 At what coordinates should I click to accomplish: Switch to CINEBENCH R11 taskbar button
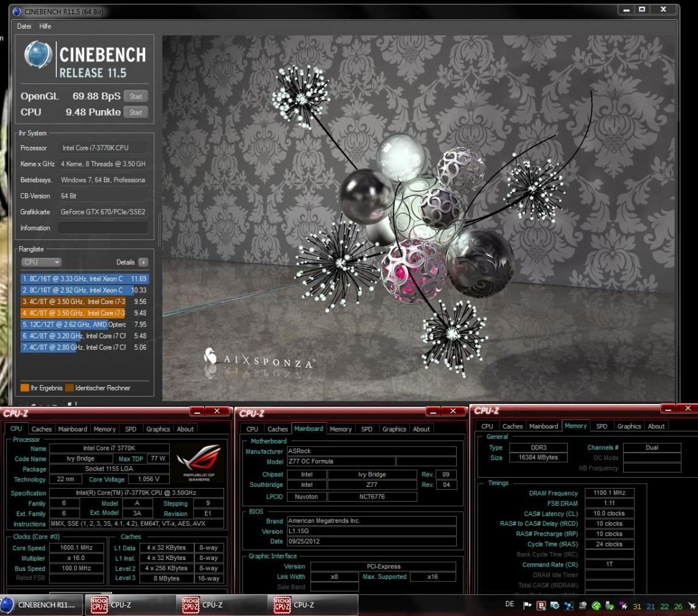41,605
